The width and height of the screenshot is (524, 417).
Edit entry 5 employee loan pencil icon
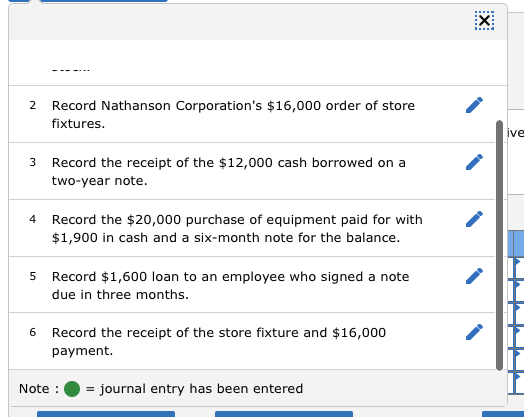point(475,276)
